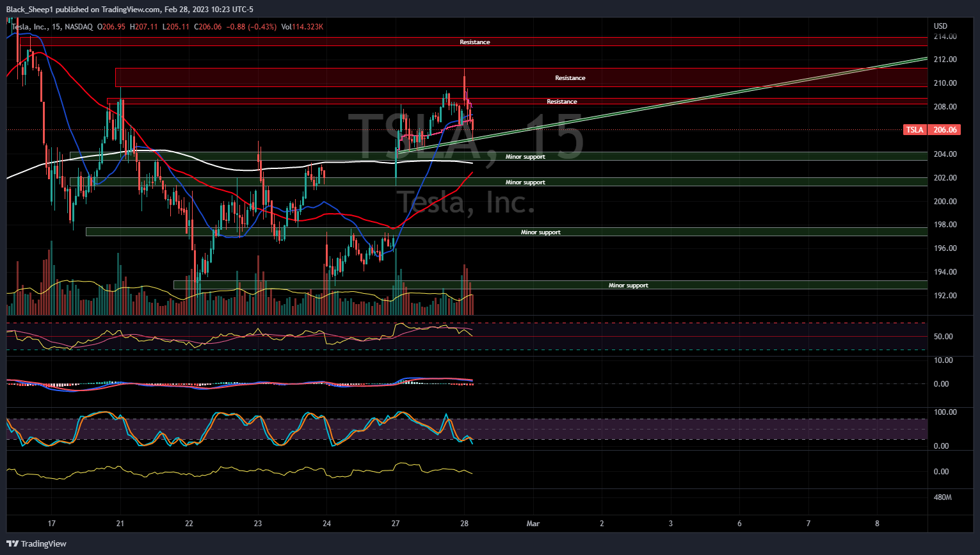This screenshot has height=555, width=980.
Task: Click the 200.00 price axis label
Action: [945, 202]
